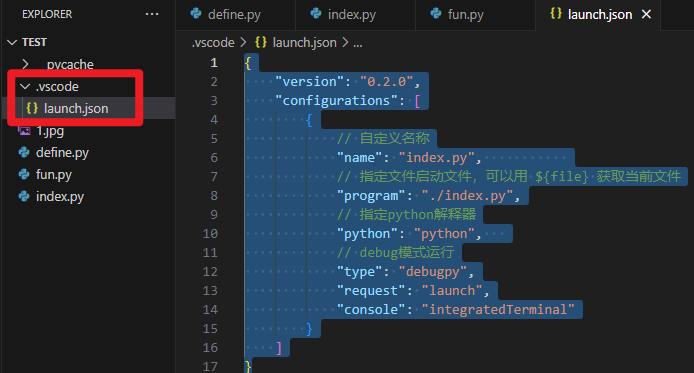Click the .vscode breadcrumb segment

(213, 42)
